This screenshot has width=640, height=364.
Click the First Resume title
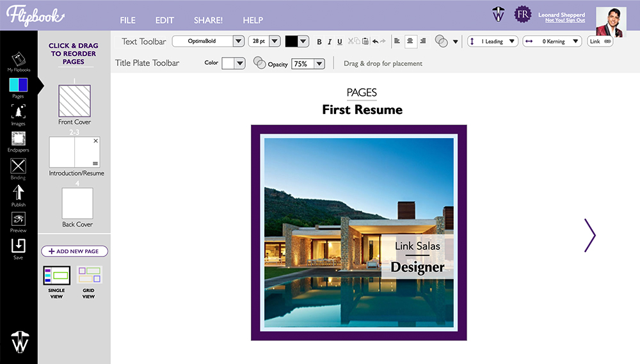[362, 109]
